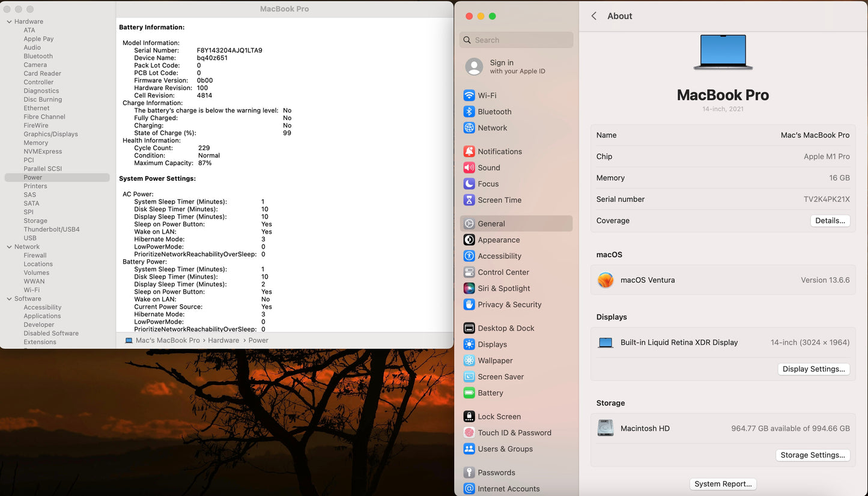Click Coverage Details button
The width and height of the screenshot is (868, 496).
click(x=830, y=220)
